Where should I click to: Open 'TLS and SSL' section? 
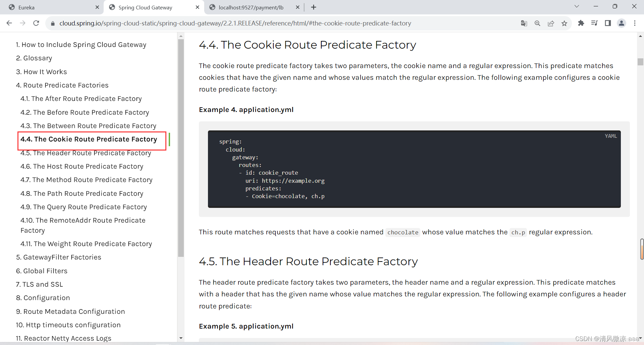pyautogui.click(x=39, y=284)
